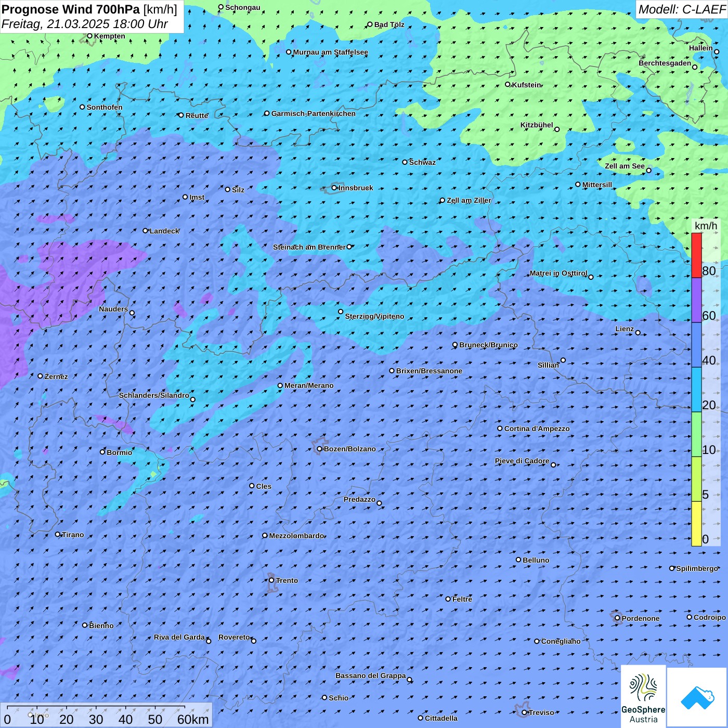Click the Bruneck/Brunico label
The height and width of the screenshot is (728, 728).
tap(488, 345)
